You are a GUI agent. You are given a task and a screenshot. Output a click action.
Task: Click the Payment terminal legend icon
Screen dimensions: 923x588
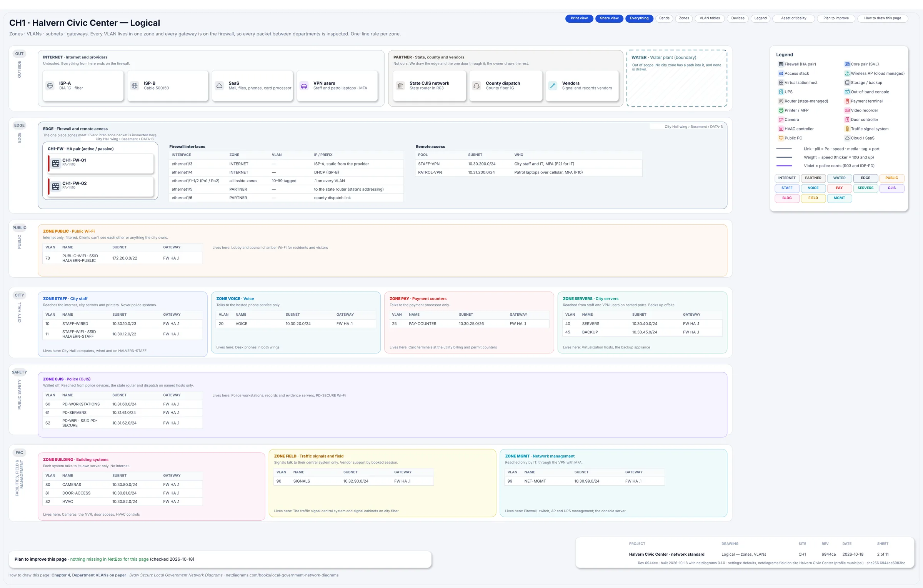pyautogui.click(x=847, y=101)
